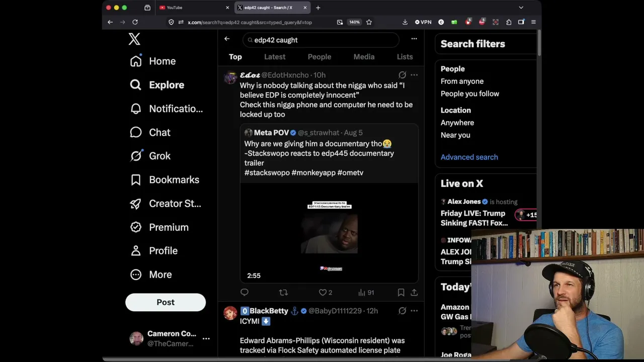644x362 pixels.
Task: Reply to the EdotHxncho post
Action: point(245,292)
